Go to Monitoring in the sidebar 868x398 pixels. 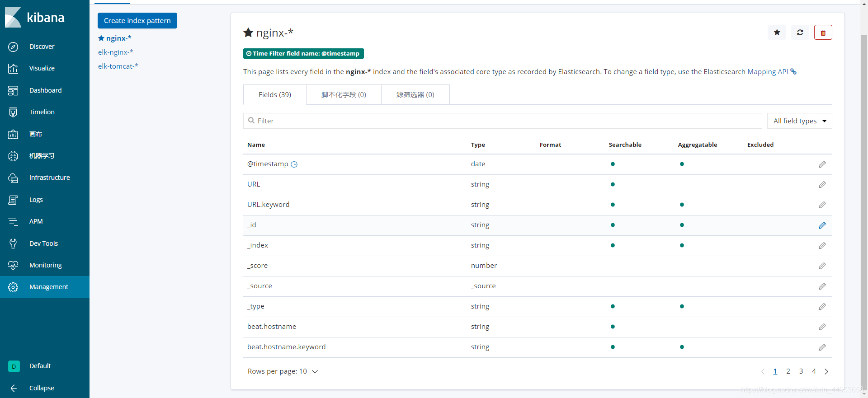coord(45,265)
